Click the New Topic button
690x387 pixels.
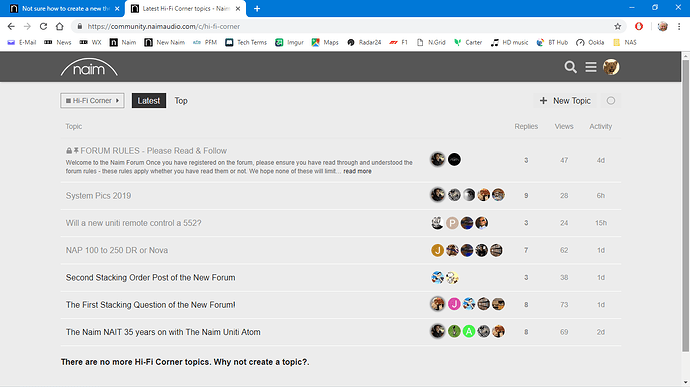(x=565, y=101)
